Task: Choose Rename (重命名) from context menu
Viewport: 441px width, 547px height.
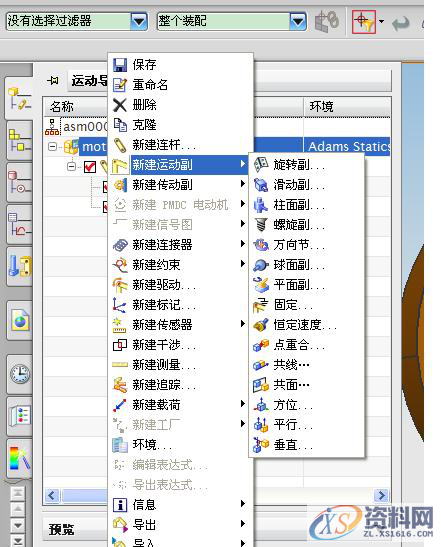Action: coord(180,84)
